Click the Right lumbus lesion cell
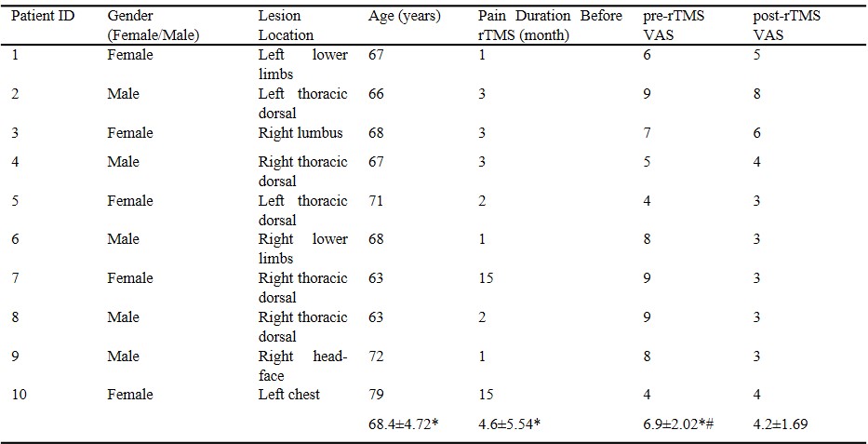 [300, 133]
